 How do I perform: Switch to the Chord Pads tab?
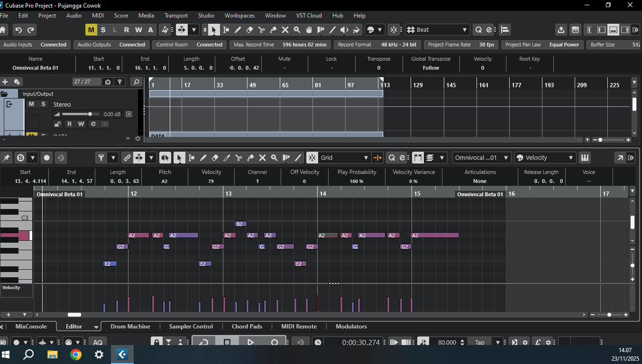[x=247, y=327]
